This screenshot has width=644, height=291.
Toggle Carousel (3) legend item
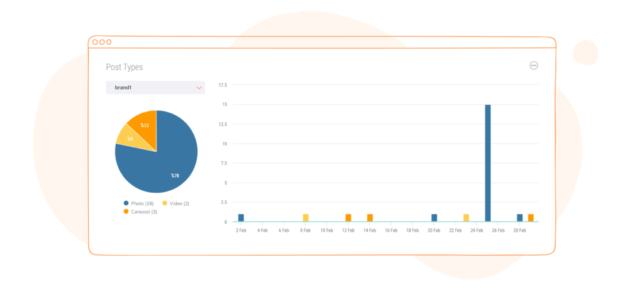[140, 212]
